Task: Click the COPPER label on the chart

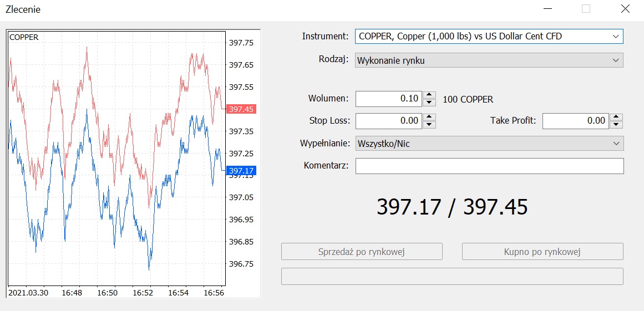Action: click(24, 37)
